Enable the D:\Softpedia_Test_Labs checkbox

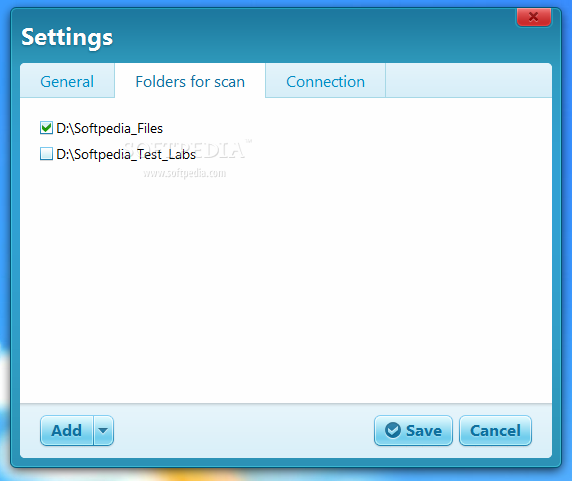click(46, 154)
